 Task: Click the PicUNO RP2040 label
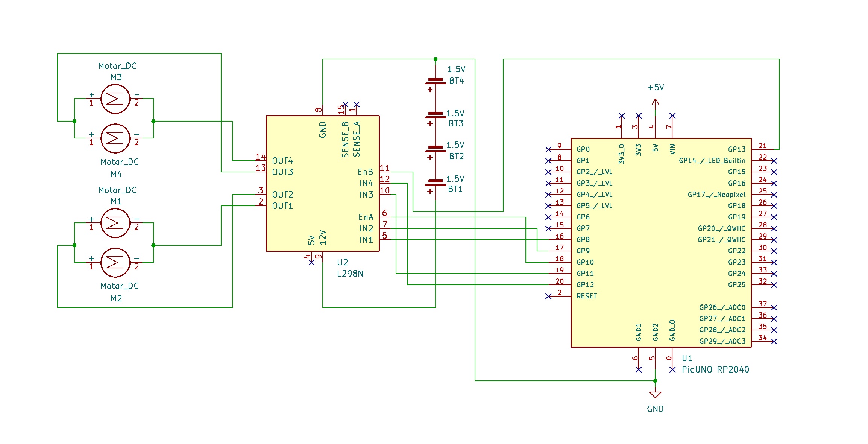click(715, 369)
